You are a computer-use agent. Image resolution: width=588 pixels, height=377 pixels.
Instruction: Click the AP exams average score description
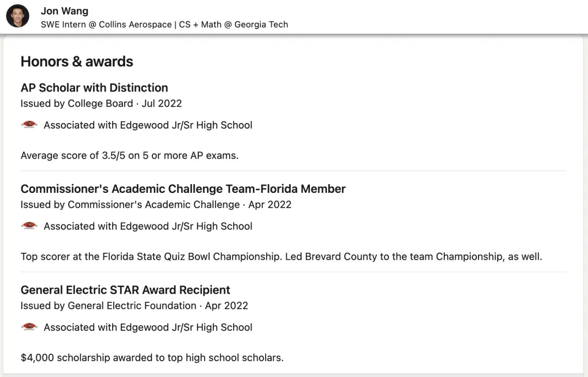click(130, 155)
